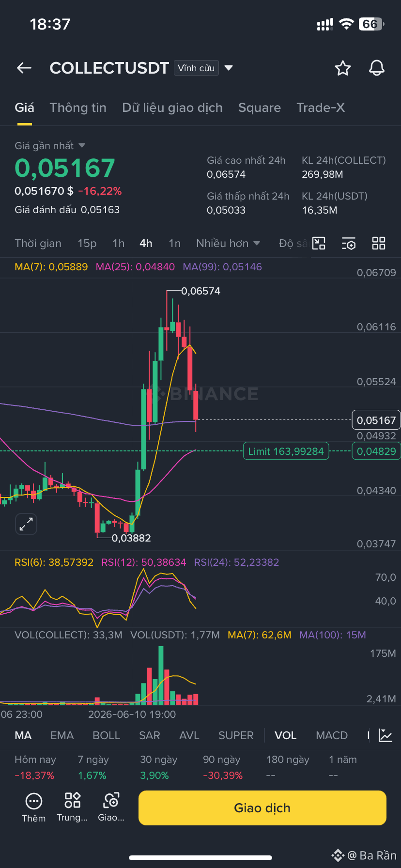
Task: Open the Dữ liệu giao dịch tab
Action: [172, 108]
